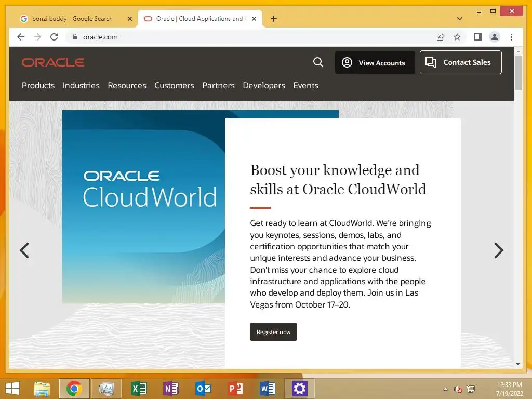The height and width of the screenshot is (399, 532).
Task: Share this page icon in address bar
Action: (441, 37)
